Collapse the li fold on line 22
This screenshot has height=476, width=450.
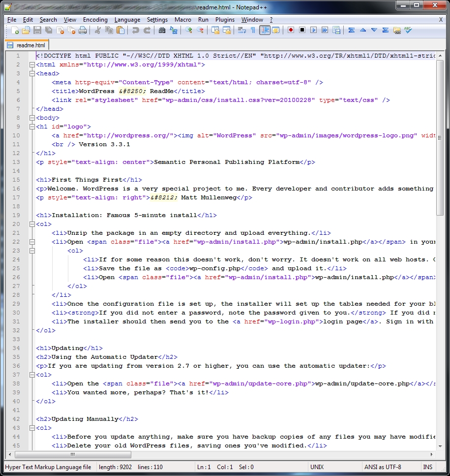coord(32,242)
